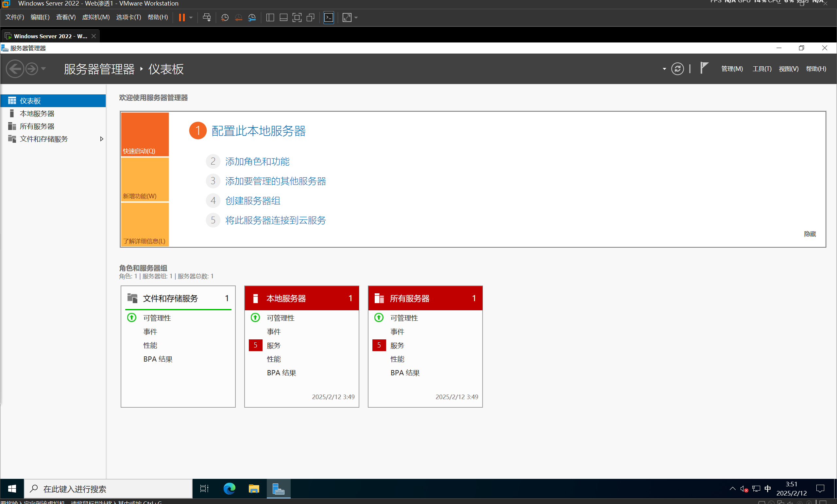Toggle the VMware thumbnail bar view
837x504 pixels.
pos(283,18)
